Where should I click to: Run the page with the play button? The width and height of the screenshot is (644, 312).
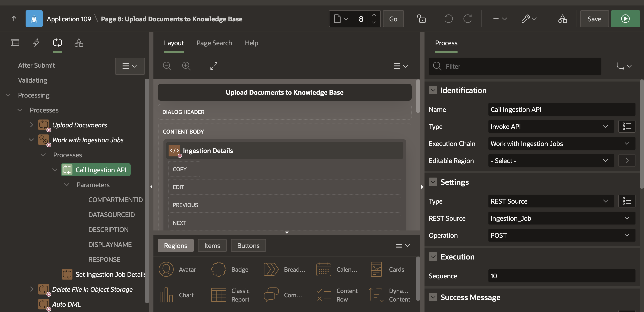click(x=625, y=19)
